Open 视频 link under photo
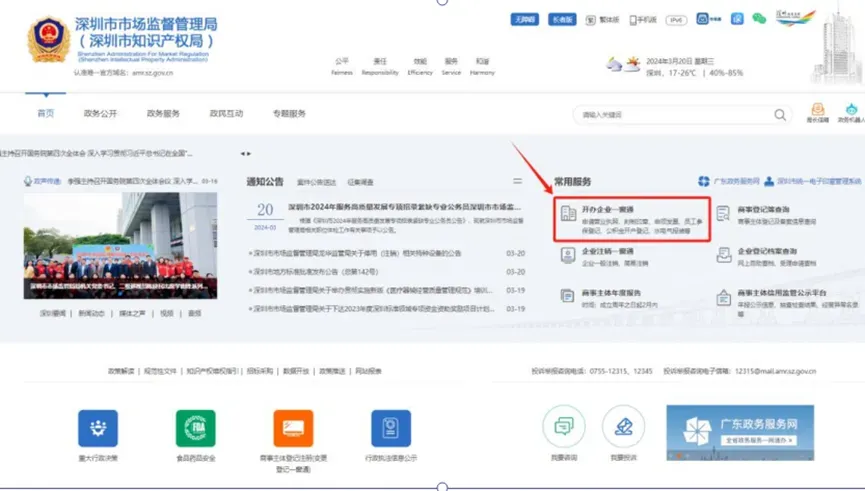Screen dimensions: 865x491 (x=167, y=313)
